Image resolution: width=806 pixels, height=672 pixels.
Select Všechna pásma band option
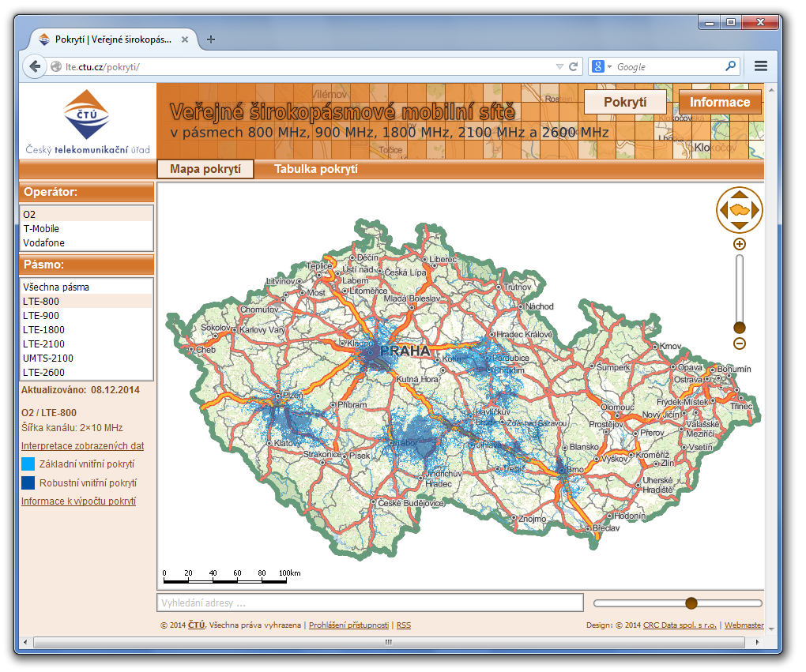pos(86,287)
